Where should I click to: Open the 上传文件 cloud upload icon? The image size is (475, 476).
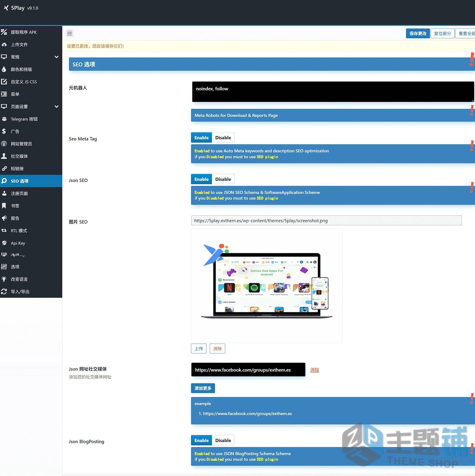click(4, 45)
